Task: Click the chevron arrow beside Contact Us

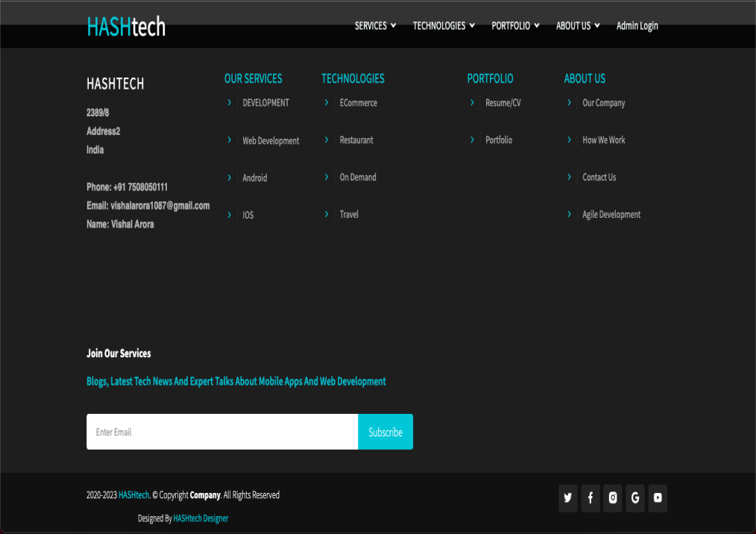Action: click(569, 177)
